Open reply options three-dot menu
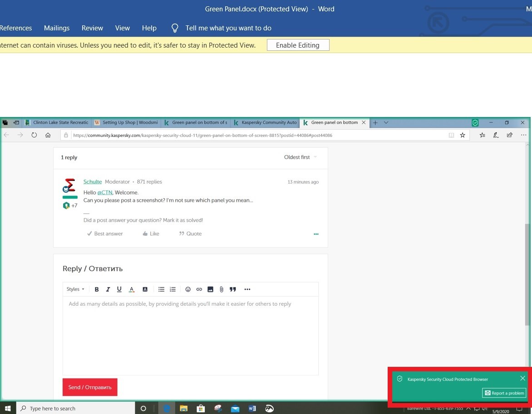The image size is (532, 414). click(316, 234)
